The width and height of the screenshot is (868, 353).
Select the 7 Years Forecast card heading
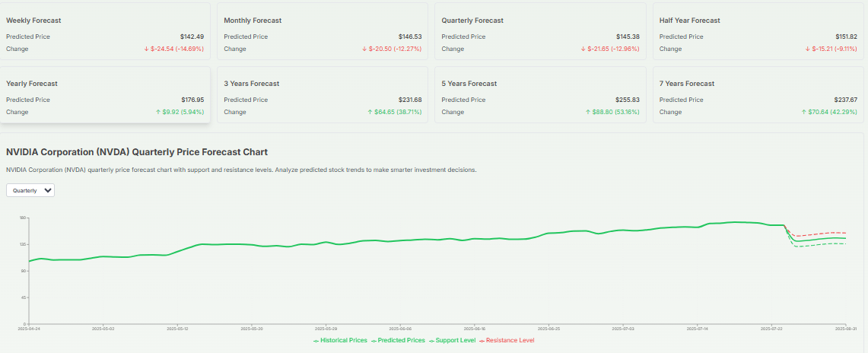[687, 84]
